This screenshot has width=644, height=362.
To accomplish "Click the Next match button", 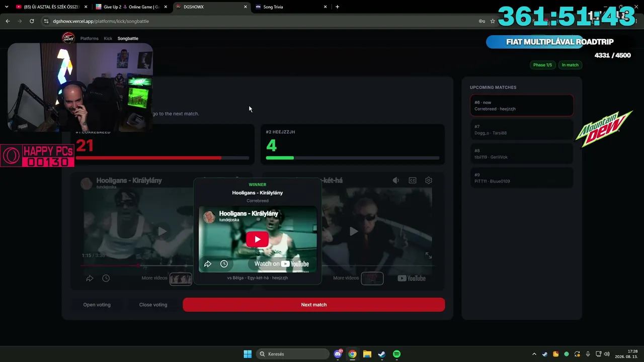I will tap(314, 305).
